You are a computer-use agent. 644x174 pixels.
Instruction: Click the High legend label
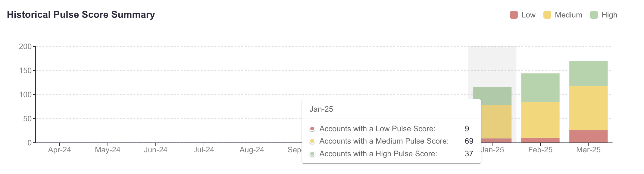pos(609,15)
